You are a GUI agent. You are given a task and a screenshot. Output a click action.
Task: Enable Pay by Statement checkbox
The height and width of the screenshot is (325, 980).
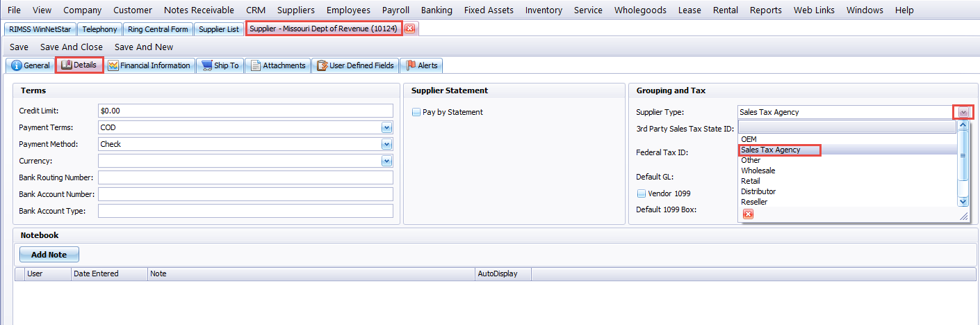pos(416,112)
